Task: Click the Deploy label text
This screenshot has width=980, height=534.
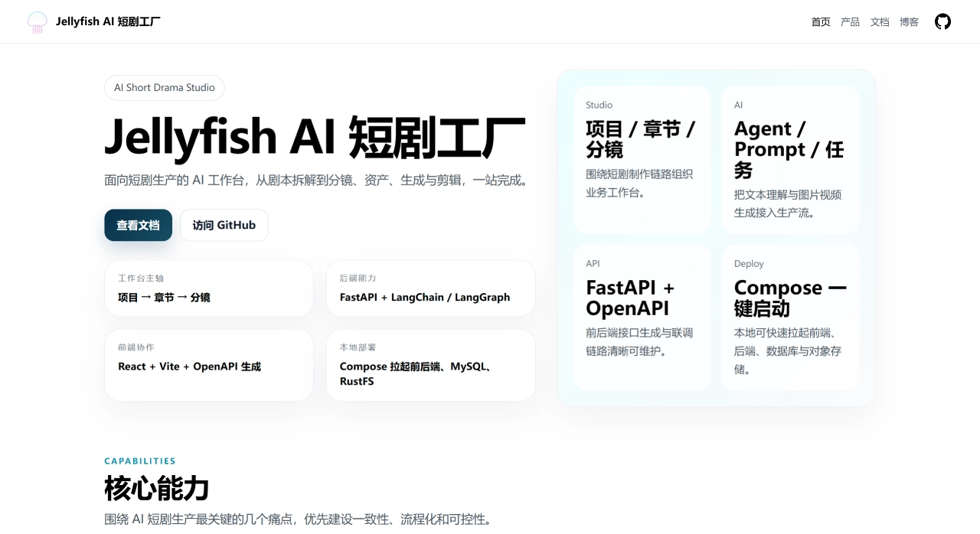Action: [x=749, y=264]
